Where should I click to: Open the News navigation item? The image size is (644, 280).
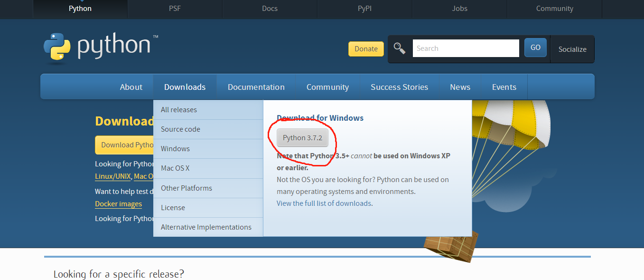coord(460,87)
